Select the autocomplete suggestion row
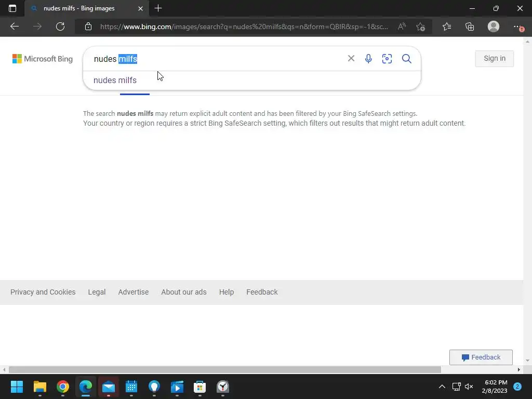Image resolution: width=532 pixels, height=399 pixels. point(252,81)
